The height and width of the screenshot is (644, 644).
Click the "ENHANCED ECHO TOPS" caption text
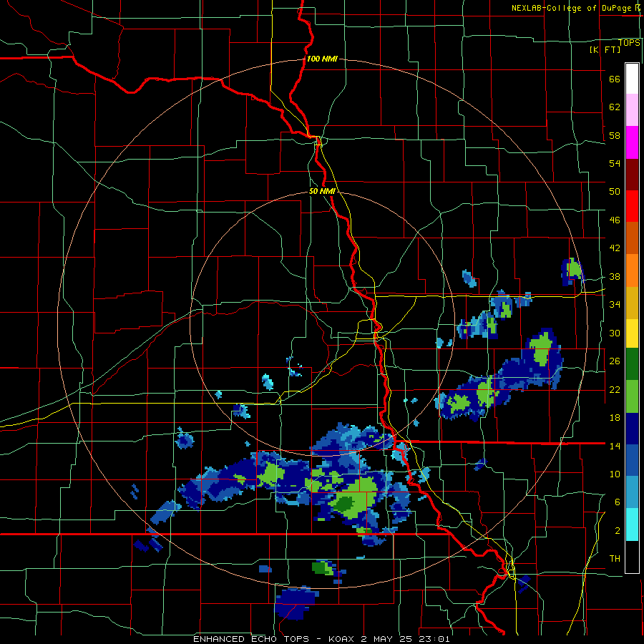(251, 639)
